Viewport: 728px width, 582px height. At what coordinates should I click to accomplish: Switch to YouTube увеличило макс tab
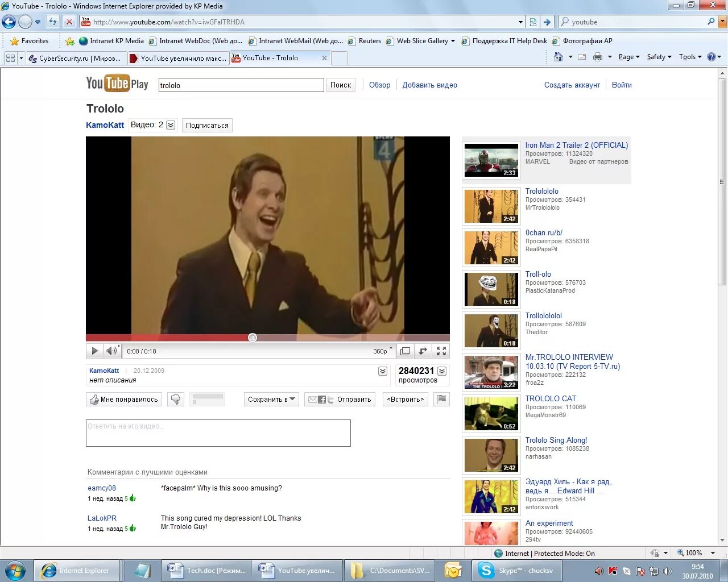[x=179, y=58]
